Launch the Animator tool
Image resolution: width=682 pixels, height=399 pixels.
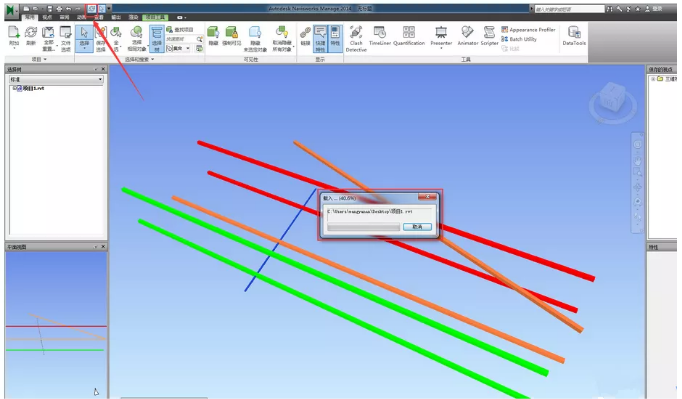coord(468,36)
